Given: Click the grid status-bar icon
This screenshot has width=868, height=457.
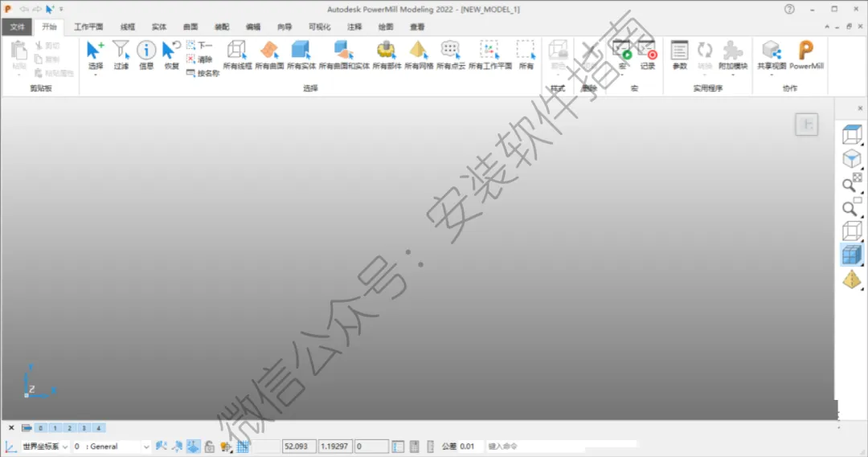Looking at the screenshot, I should point(243,446).
